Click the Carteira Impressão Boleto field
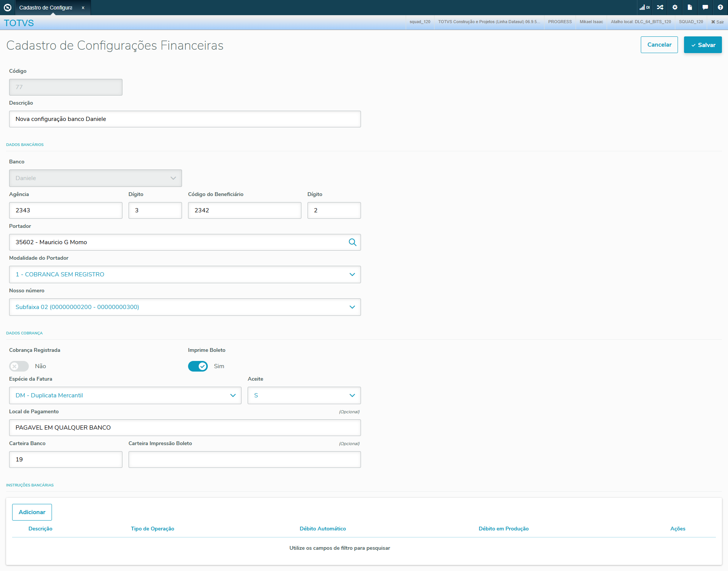This screenshot has width=728, height=571. tap(244, 460)
